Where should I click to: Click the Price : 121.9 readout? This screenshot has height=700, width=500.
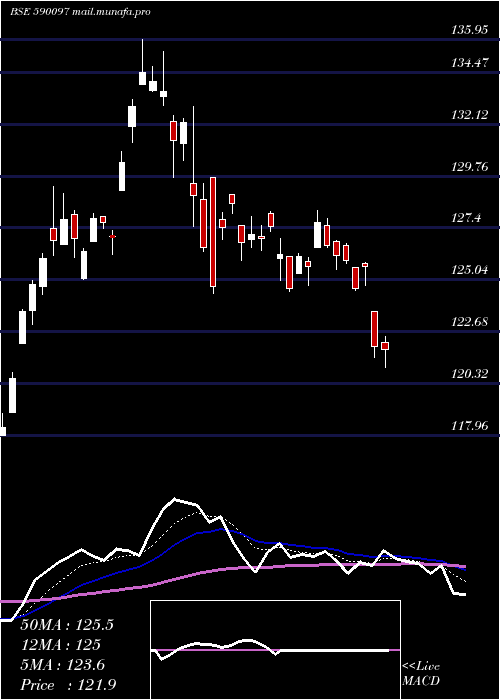tap(68, 685)
